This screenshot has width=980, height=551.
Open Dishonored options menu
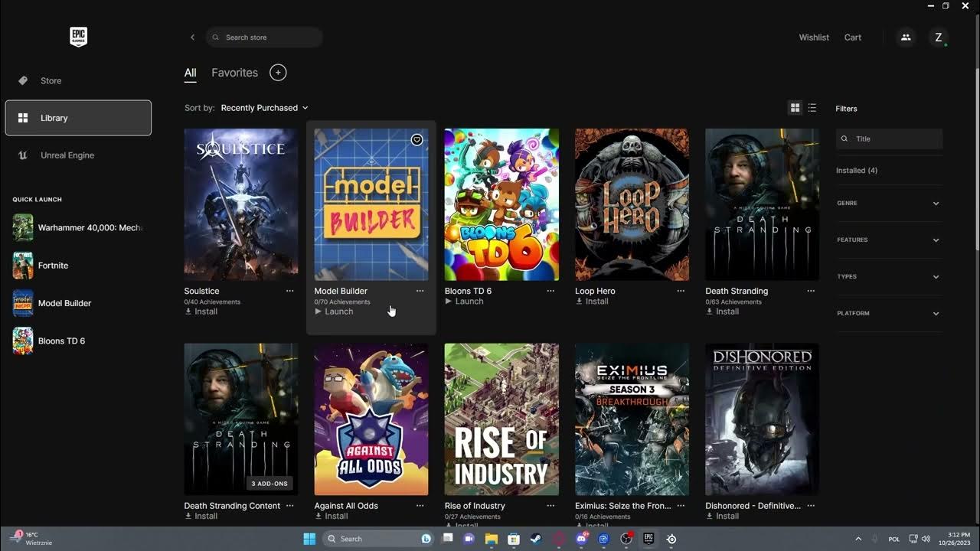coord(811,506)
